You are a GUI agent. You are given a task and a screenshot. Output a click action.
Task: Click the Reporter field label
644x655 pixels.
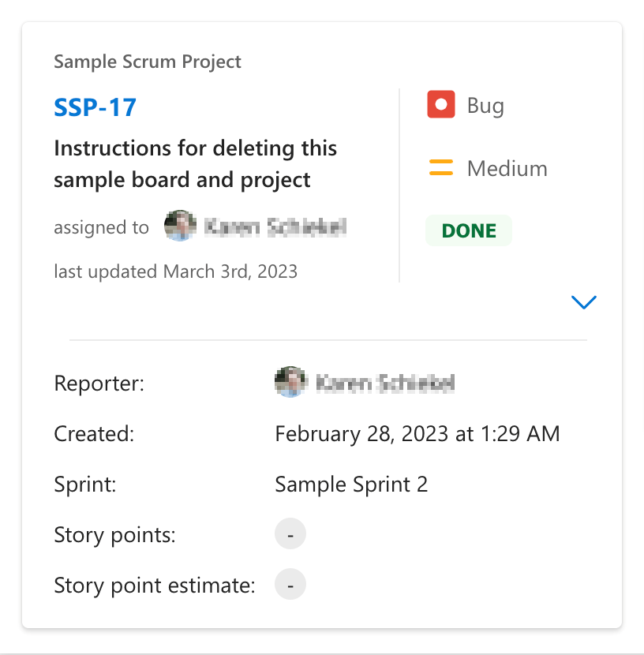[x=99, y=384]
